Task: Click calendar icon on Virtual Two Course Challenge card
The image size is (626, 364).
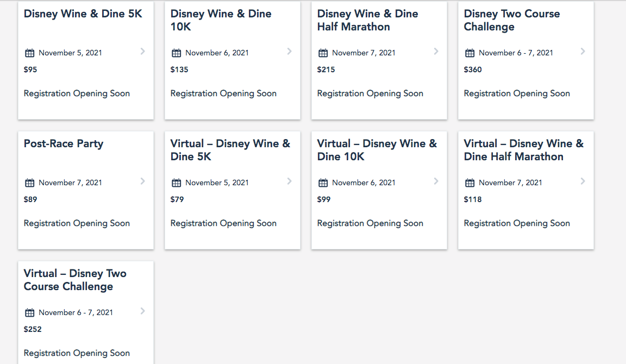Action: click(30, 313)
